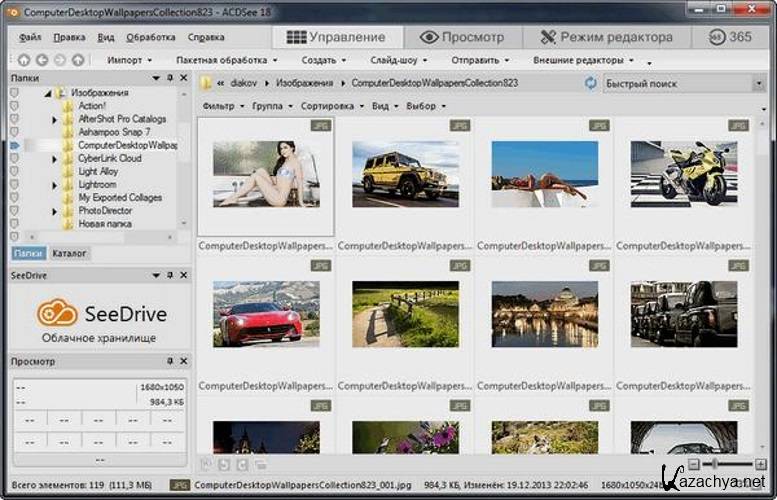Viewport: 777px width, 500px height.
Task: Click the zoom-out minus icon by thumbnail slider
Action: pos(693,465)
